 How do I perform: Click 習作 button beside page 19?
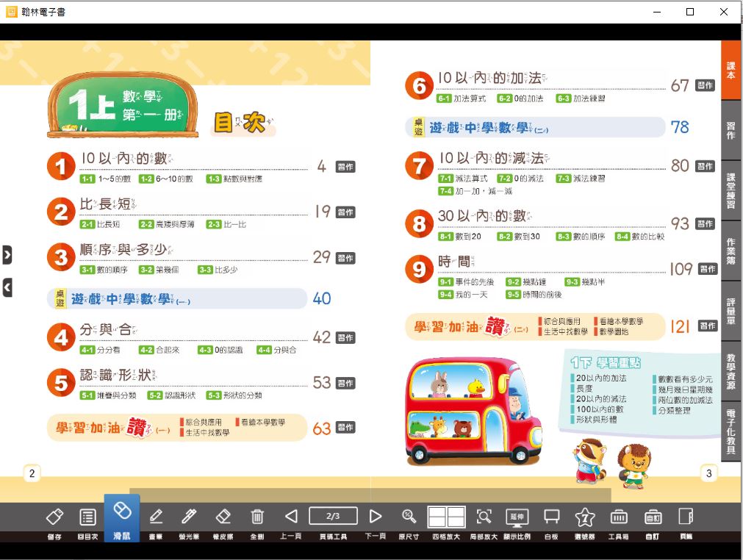[345, 212]
